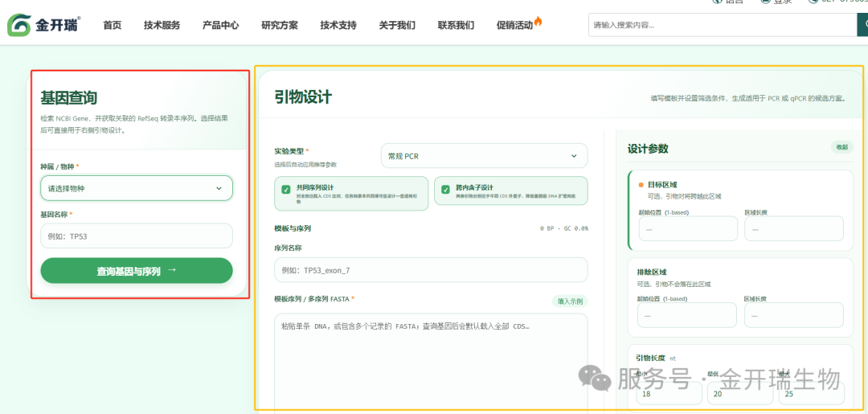
Task: Click the flame icon beside 促销活动
Action: coord(538,23)
